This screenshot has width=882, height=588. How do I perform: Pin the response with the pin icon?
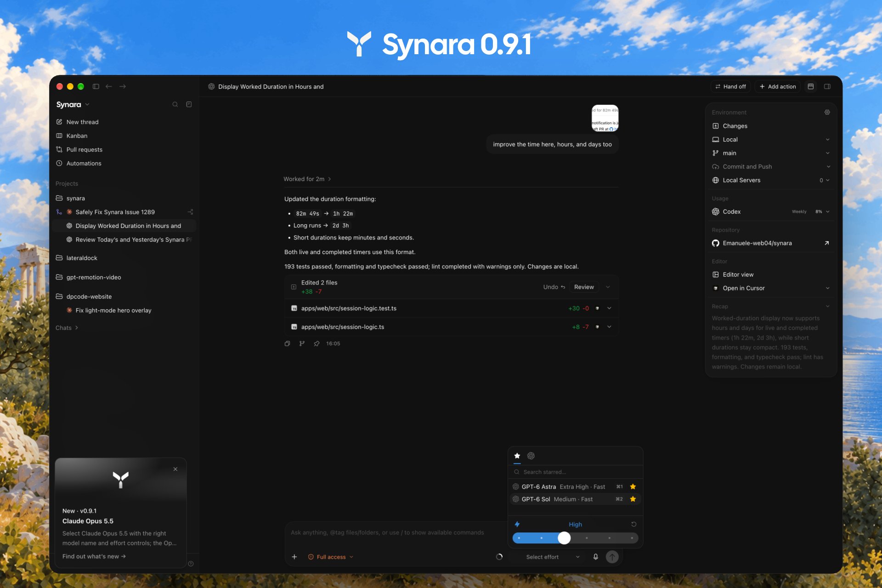[317, 344]
